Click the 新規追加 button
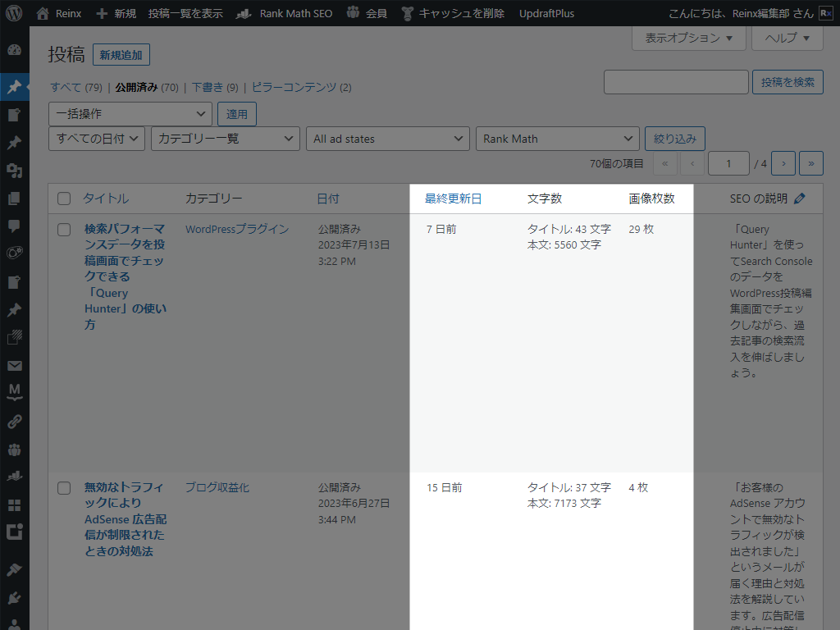Viewport: 840px width, 630px height. pyautogui.click(x=121, y=55)
